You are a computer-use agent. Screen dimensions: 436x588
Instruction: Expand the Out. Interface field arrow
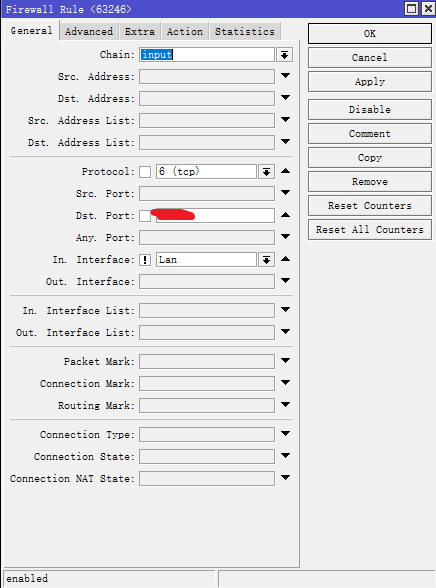285,281
